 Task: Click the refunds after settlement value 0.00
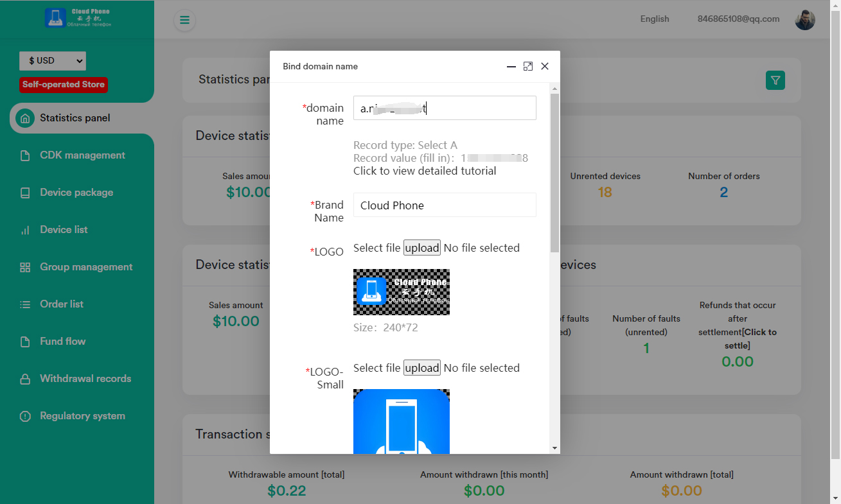click(738, 361)
